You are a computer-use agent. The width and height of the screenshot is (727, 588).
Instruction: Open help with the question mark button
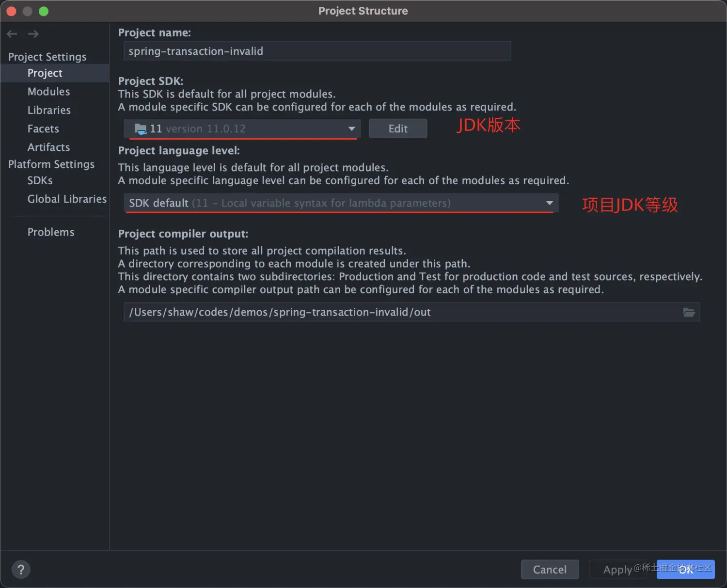point(21,570)
